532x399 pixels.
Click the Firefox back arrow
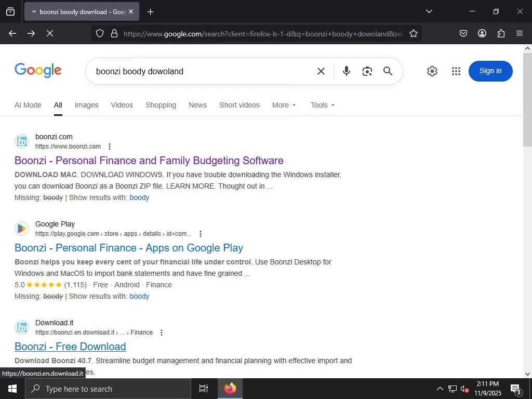[12, 33]
